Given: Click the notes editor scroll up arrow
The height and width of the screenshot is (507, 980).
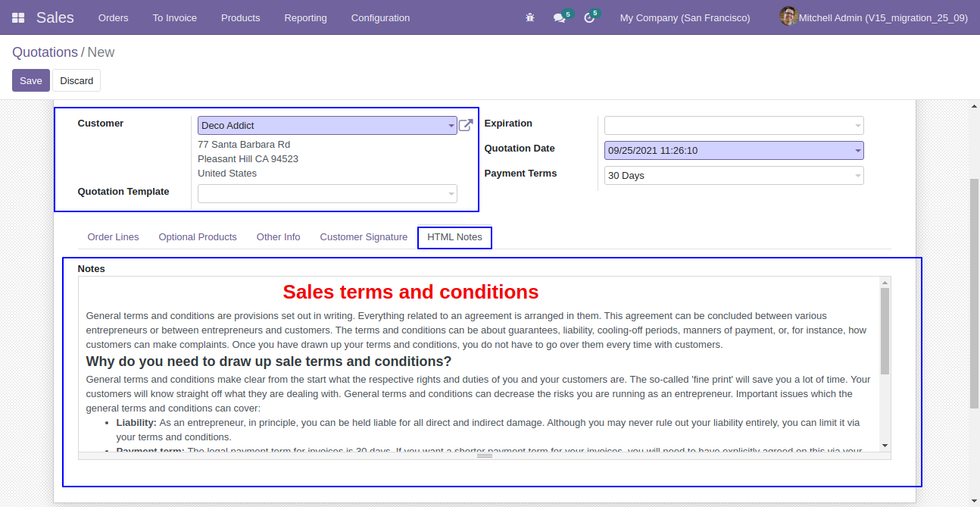Looking at the screenshot, I should pos(885,283).
